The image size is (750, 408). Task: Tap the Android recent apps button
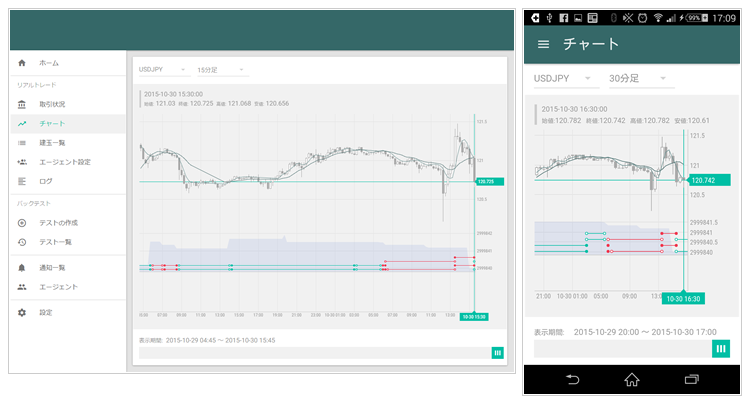pyautogui.click(x=692, y=379)
